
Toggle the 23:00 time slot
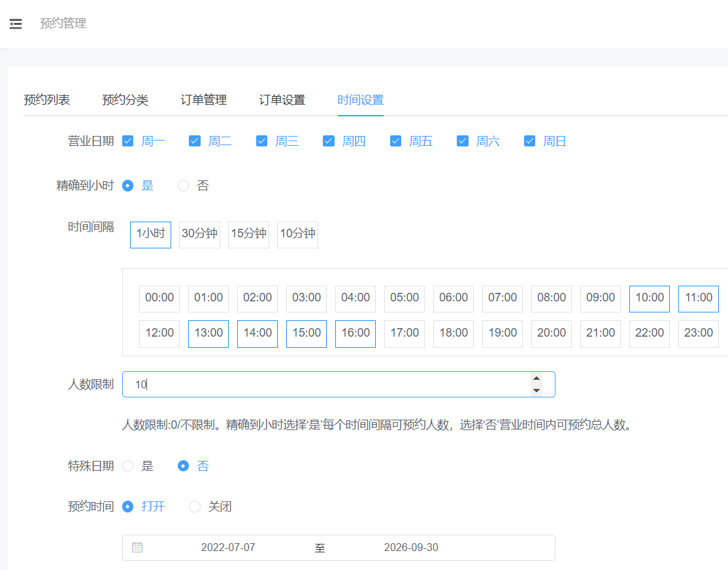pos(699,334)
